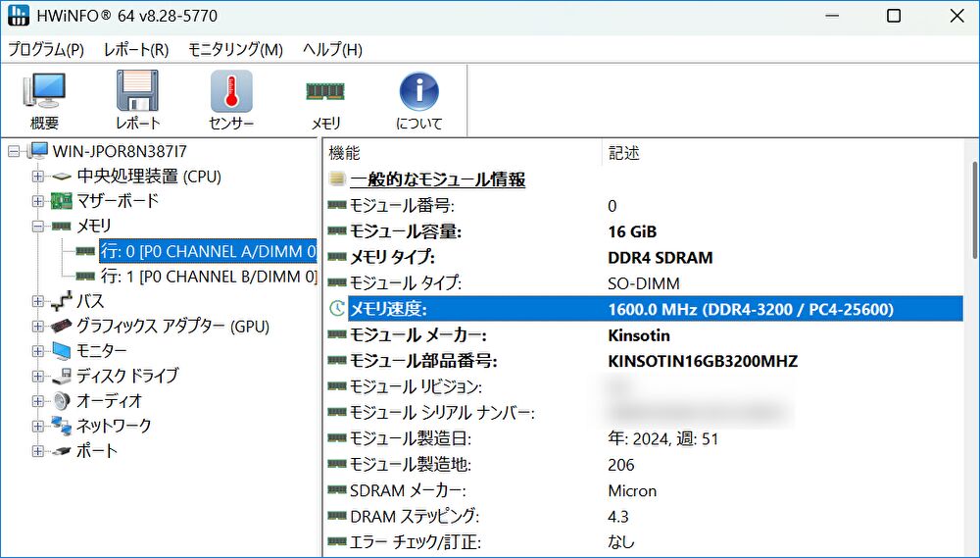Click the SO-DIMM module type value
Image resolution: width=980 pixels, height=558 pixels.
click(643, 283)
